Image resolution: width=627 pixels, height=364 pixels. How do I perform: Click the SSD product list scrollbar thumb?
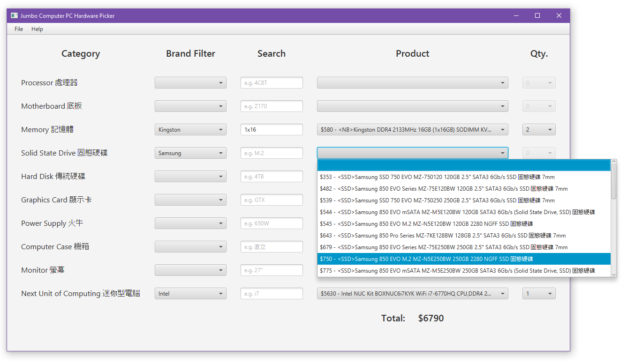click(x=614, y=181)
